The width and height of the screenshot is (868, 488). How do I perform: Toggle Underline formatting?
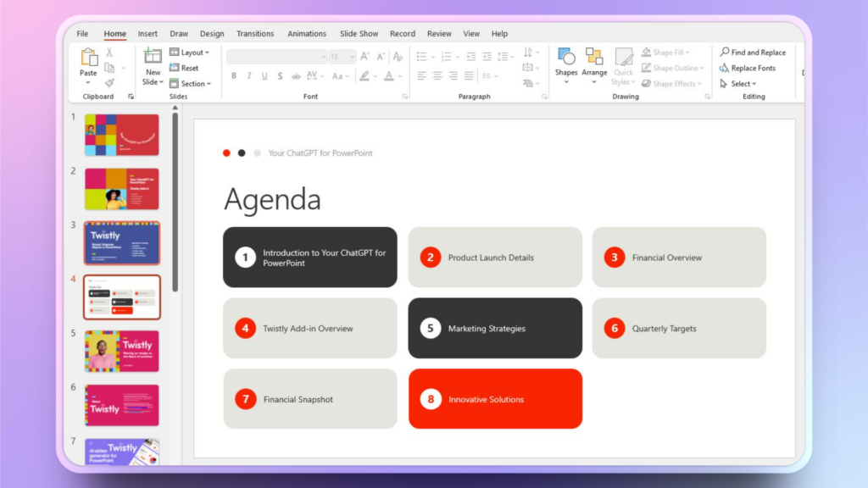point(264,75)
